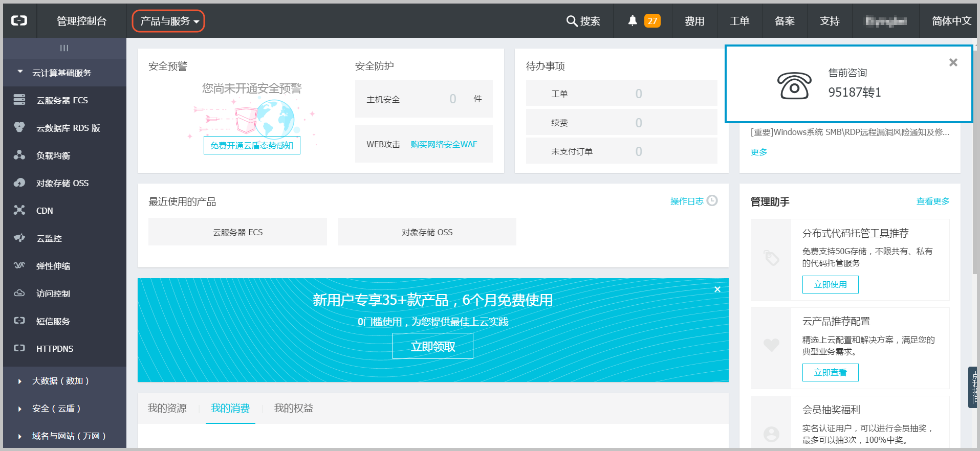Click the heart icon on recommended config card
The width and height of the screenshot is (980, 451).
coord(771,345)
